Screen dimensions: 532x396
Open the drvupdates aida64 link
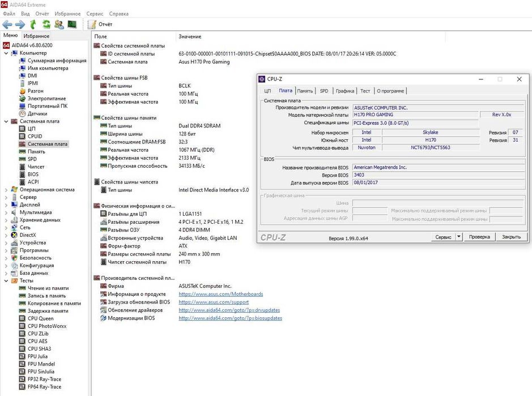[x=229, y=310]
